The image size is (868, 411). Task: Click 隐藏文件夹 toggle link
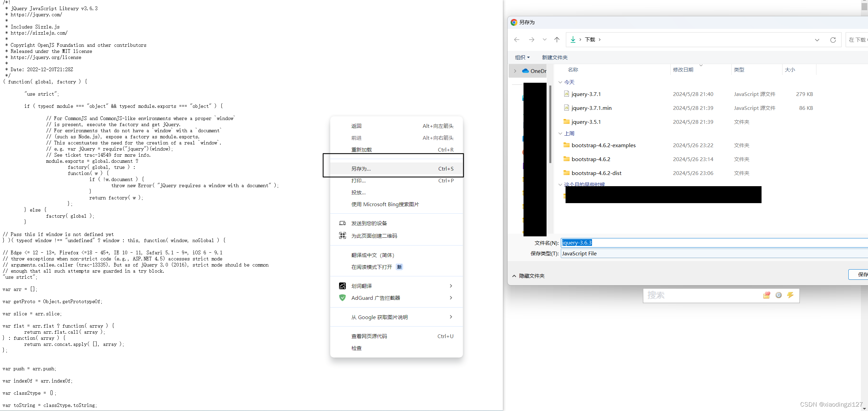[x=531, y=276]
